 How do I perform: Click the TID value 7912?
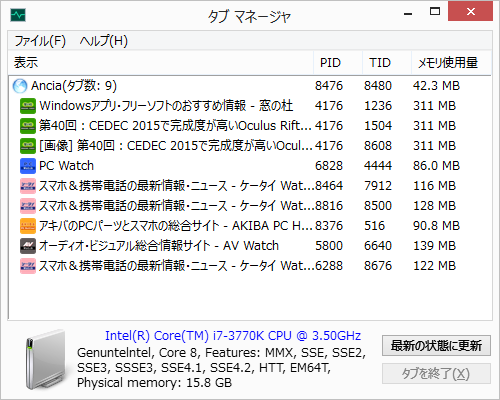[x=378, y=186]
